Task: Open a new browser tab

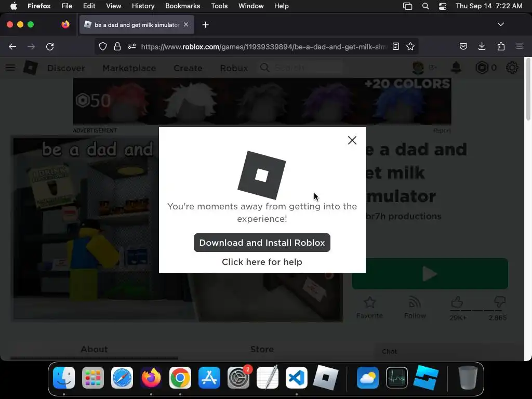Action: coord(205,25)
